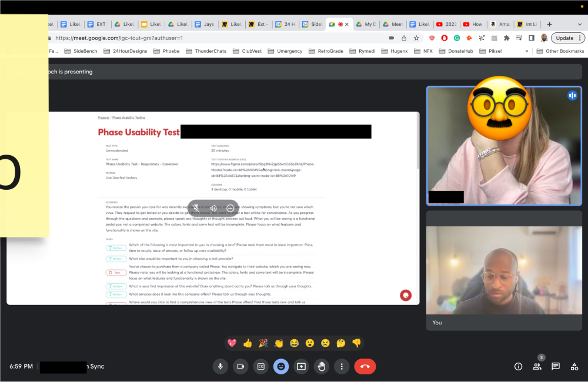Image resolution: width=588 pixels, height=382 pixels.
Task: Open the Umergency bookmark folder
Action: point(285,51)
